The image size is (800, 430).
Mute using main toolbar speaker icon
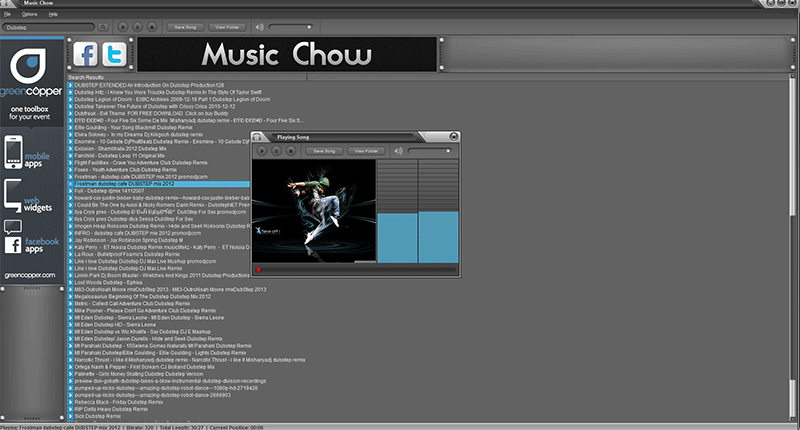point(259,27)
